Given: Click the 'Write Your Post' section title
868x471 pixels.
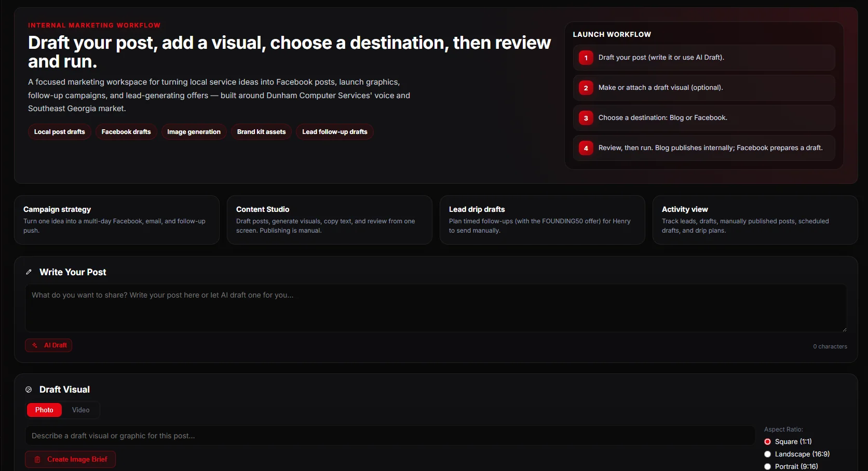Looking at the screenshot, I should tap(73, 272).
